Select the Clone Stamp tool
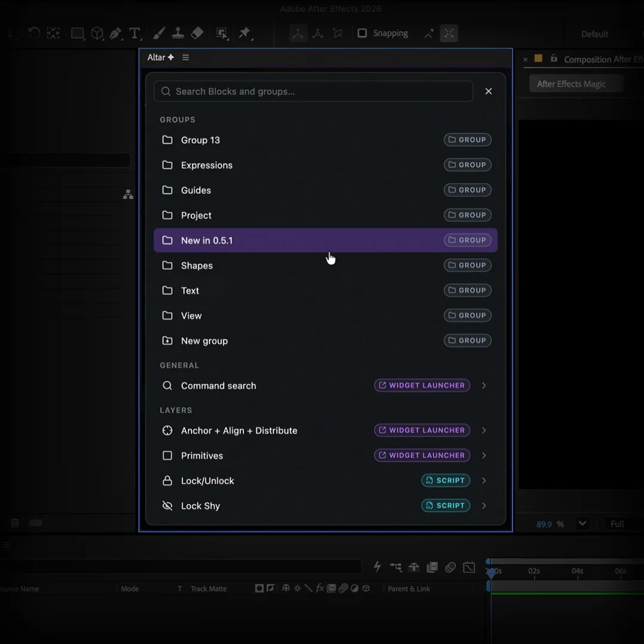 pyautogui.click(x=178, y=33)
